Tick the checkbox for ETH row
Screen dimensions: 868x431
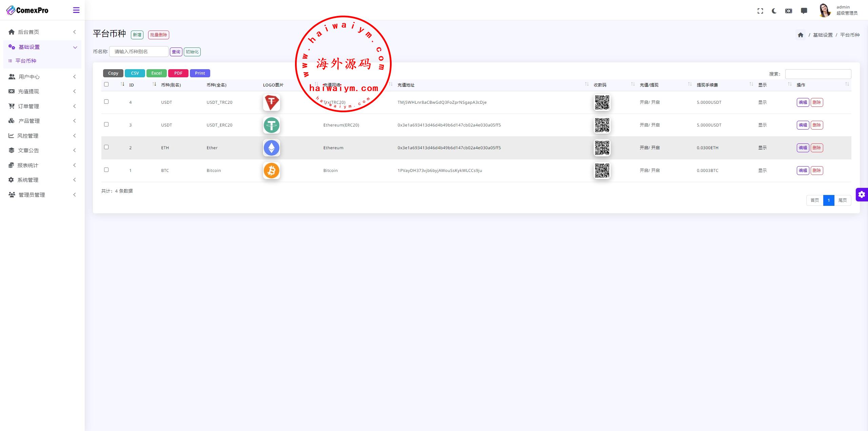pyautogui.click(x=106, y=147)
